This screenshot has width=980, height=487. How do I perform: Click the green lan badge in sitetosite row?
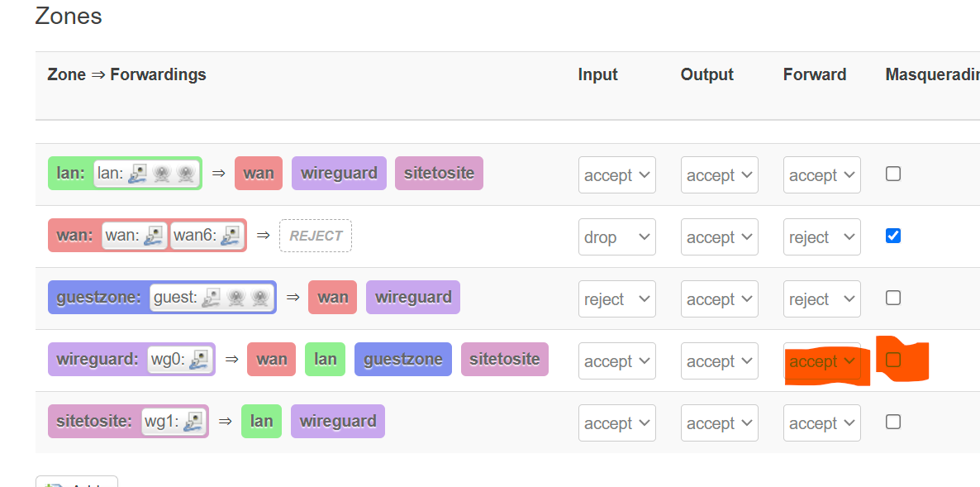click(x=261, y=422)
